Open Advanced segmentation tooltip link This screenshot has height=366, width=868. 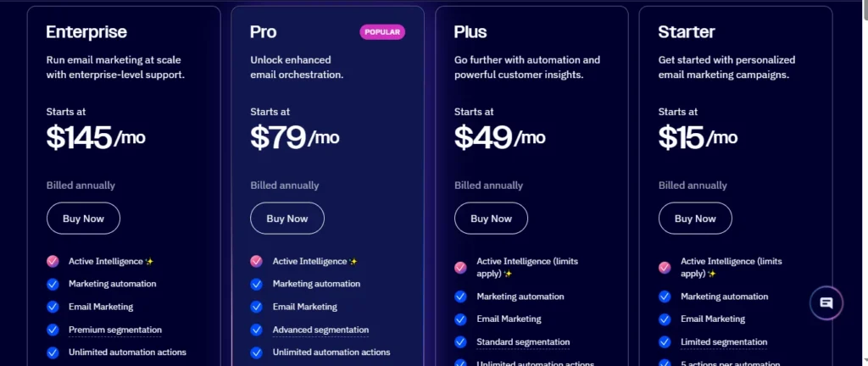click(x=320, y=330)
